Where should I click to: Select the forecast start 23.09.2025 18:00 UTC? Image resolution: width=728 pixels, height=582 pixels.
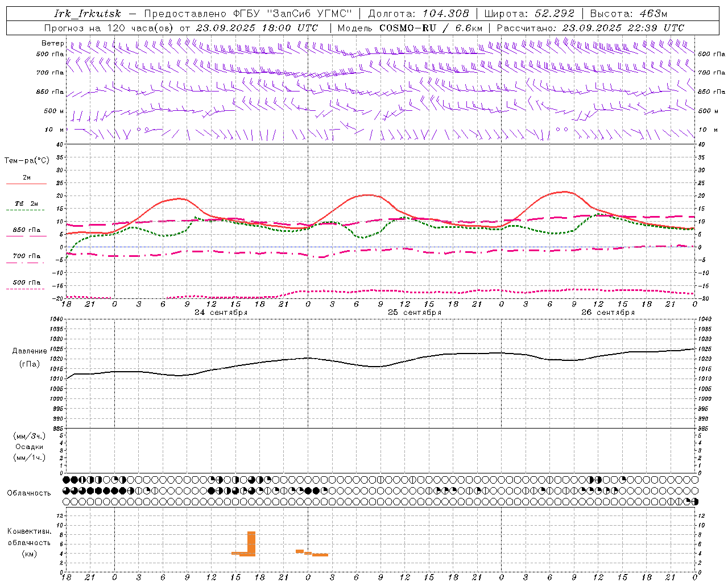(257, 28)
